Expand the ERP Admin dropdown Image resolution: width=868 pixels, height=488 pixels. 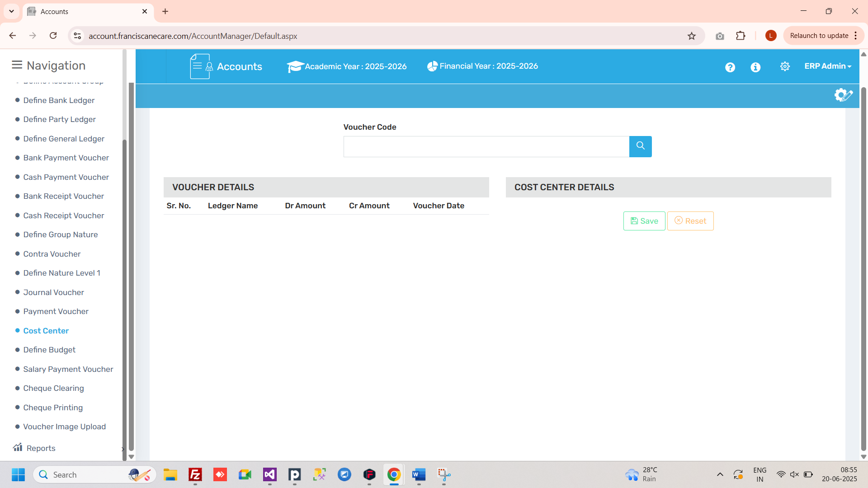(x=827, y=66)
